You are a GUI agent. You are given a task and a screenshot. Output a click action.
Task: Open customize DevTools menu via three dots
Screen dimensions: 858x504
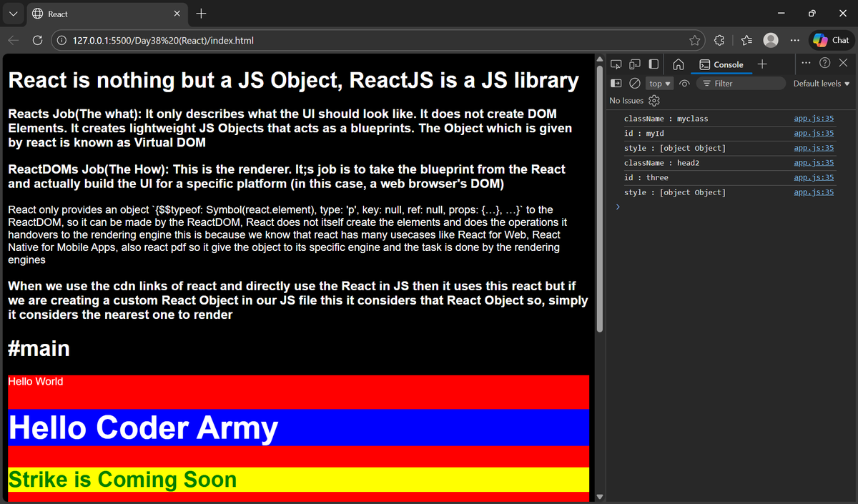[x=806, y=63]
